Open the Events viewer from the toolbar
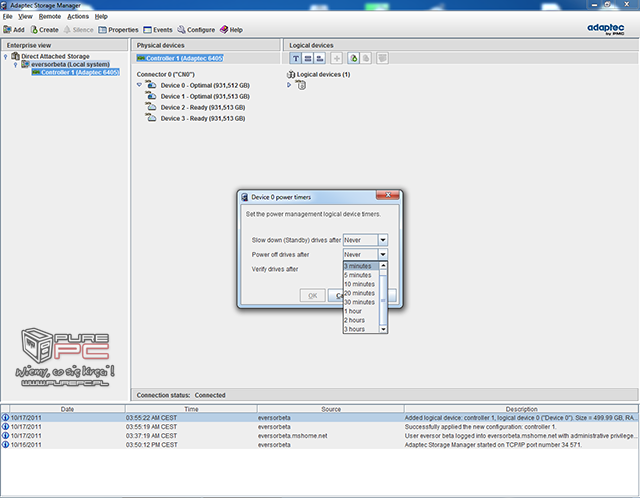 click(x=155, y=30)
